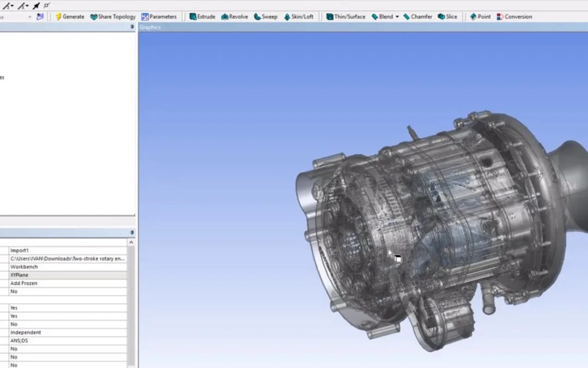
Task: Open the Conversion tool
Action: pyautogui.click(x=514, y=16)
